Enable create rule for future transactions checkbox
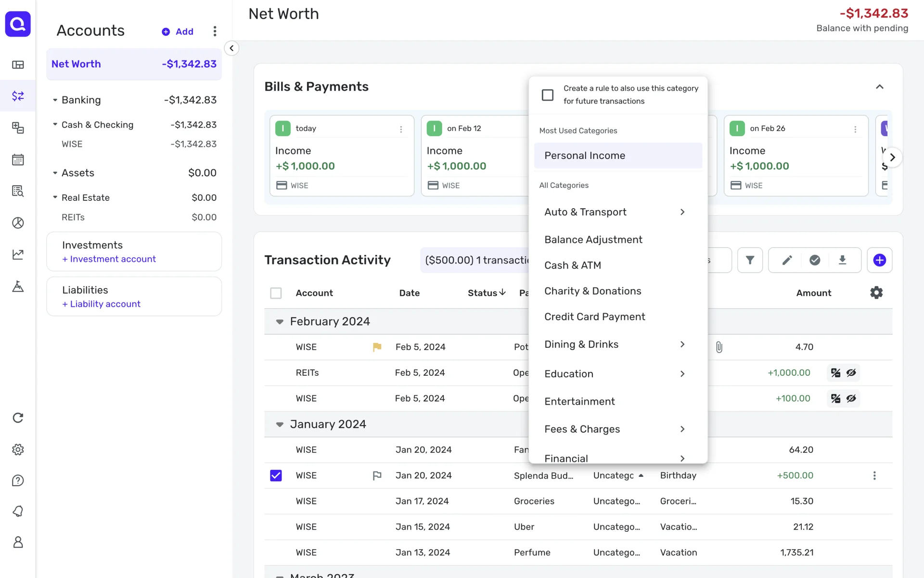The image size is (924, 578). 548,95
